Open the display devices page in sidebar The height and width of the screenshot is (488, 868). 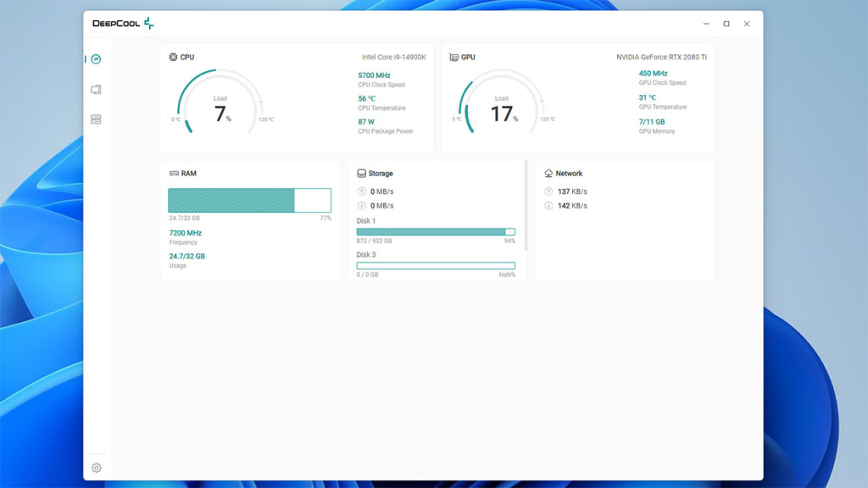96,90
